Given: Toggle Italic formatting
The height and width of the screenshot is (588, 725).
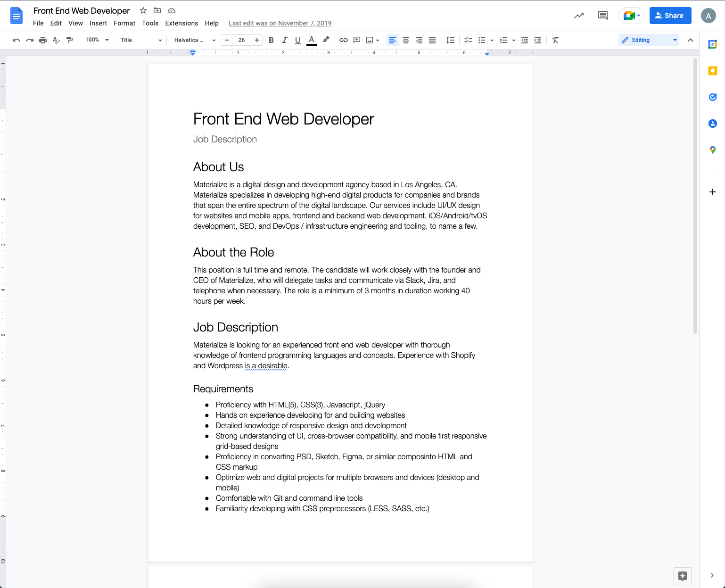Looking at the screenshot, I should 284,40.
